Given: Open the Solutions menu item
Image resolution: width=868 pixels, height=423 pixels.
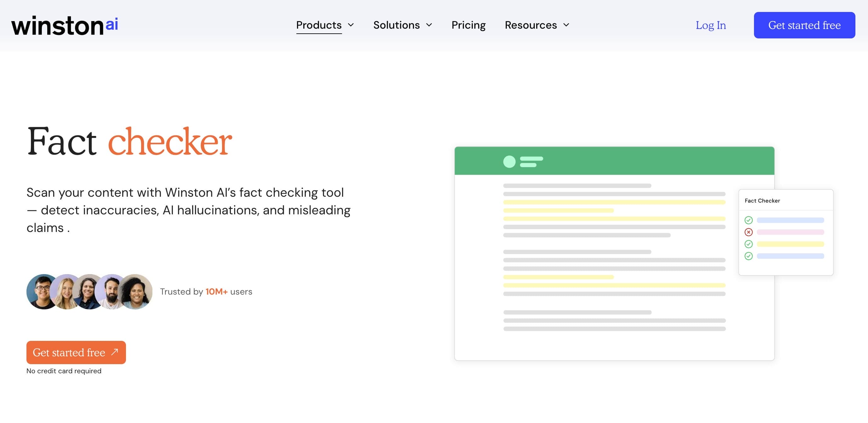Looking at the screenshot, I should click(x=396, y=25).
